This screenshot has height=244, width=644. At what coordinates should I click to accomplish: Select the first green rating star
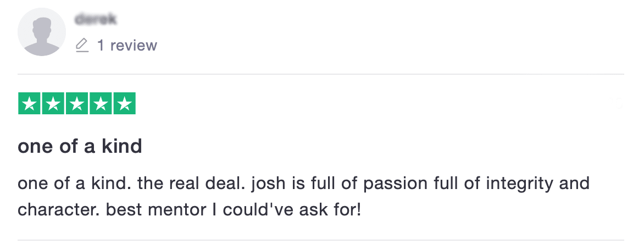click(30, 104)
